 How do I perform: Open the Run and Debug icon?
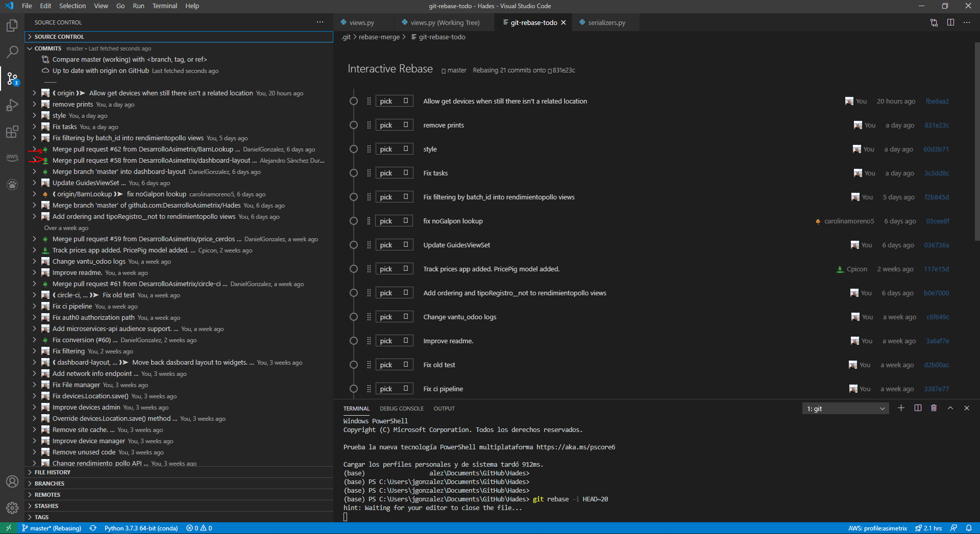(x=12, y=105)
